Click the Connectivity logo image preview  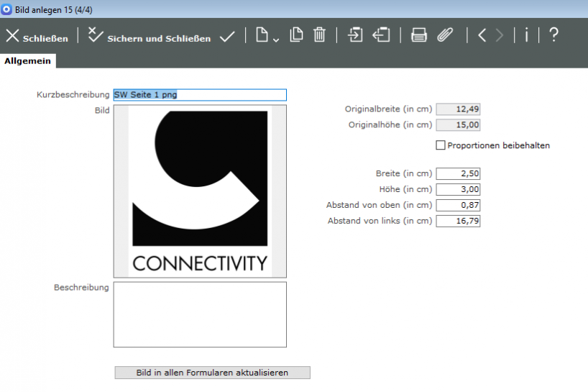[x=200, y=191]
